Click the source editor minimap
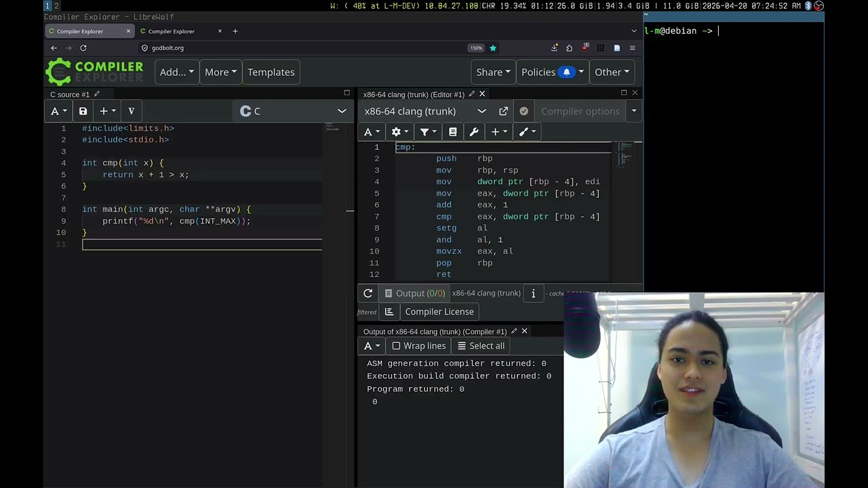The width and height of the screenshot is (868, 488). 332,127
